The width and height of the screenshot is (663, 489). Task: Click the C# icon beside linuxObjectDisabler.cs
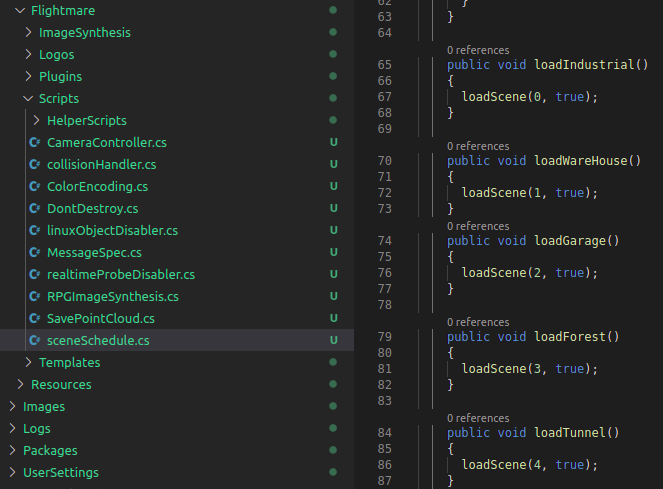pos(35,231)
